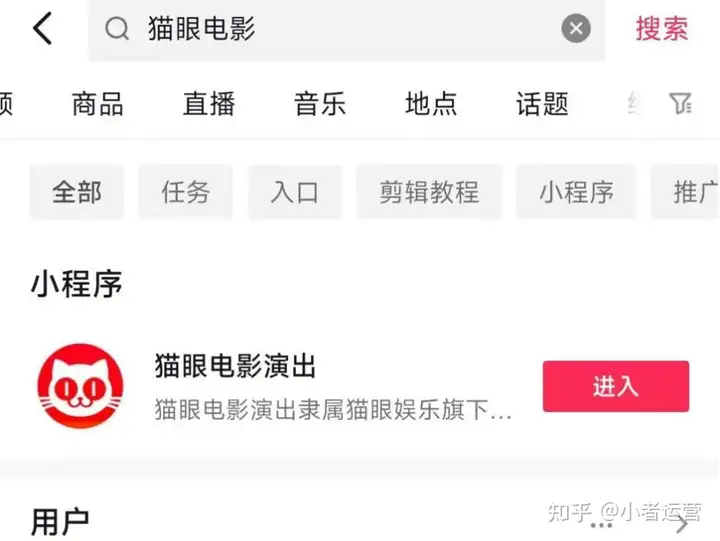This screenshot has width=720, height=541.
Task: Click the 猫眼电影 search input field
Action: point(347,29)
